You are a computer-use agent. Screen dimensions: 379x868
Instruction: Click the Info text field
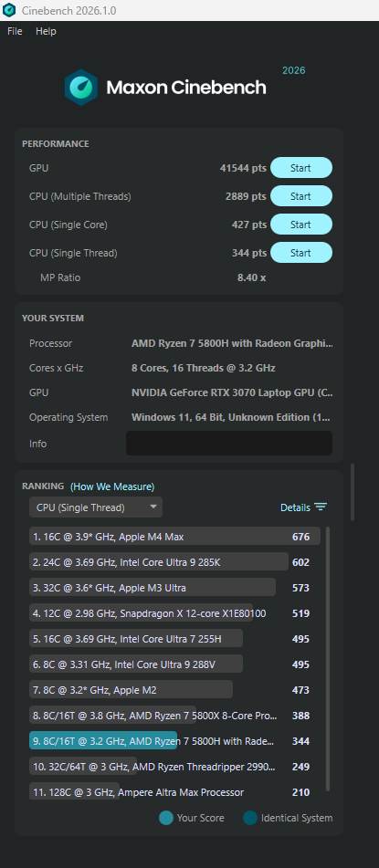(229, 443)
